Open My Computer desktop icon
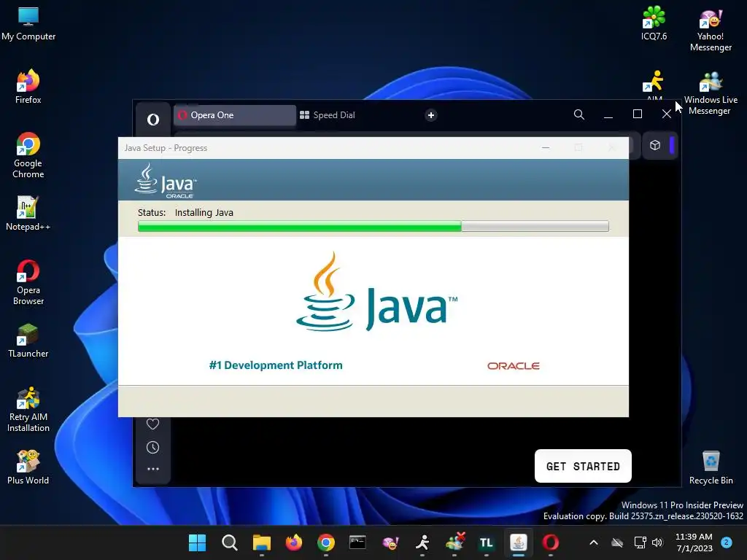This screenshot has height=560, width=747. (28, 24)
